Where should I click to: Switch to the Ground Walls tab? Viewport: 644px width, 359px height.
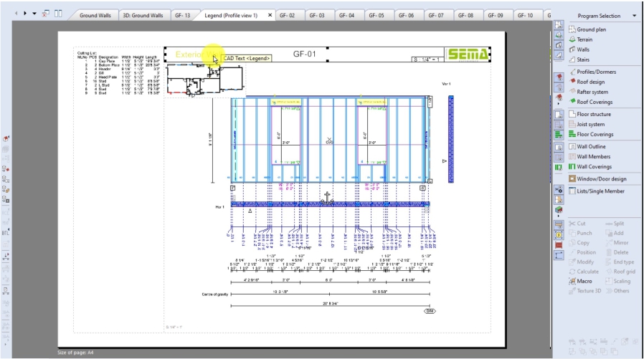click(94, 15)
